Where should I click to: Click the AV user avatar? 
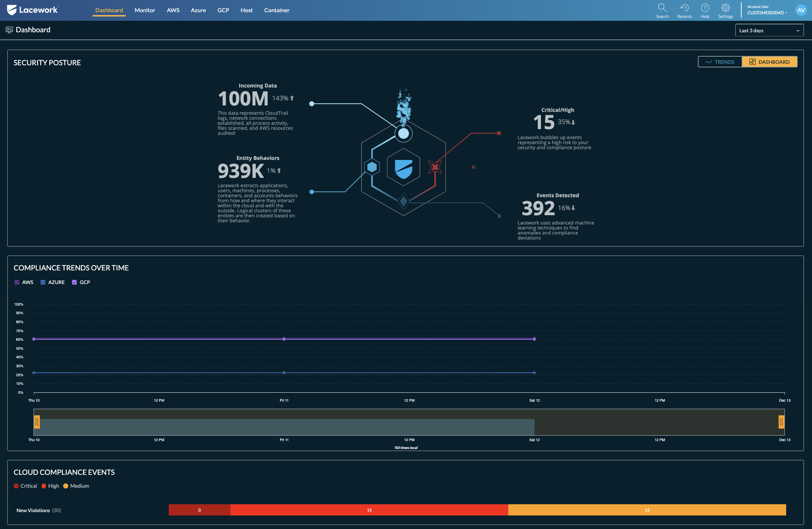[801, 10]
